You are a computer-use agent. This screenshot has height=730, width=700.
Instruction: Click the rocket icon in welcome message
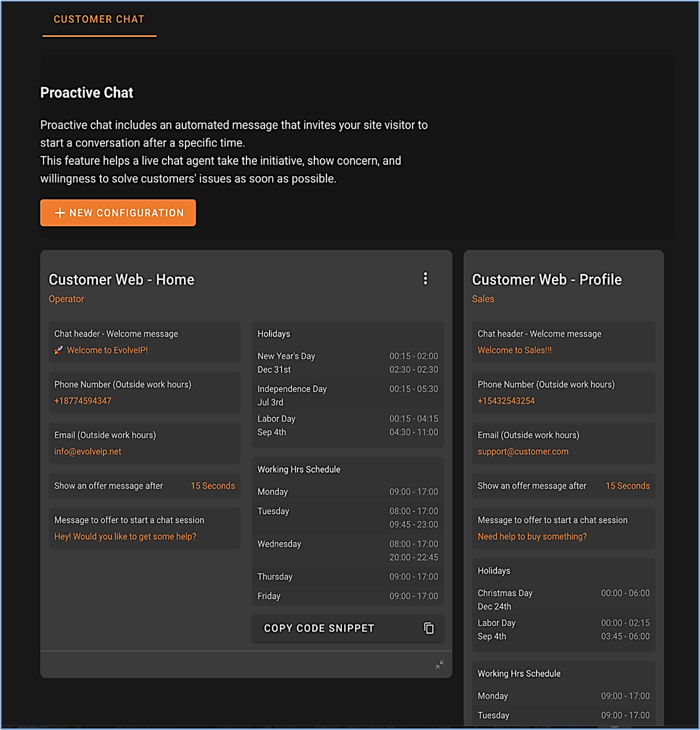coord(59,350)
